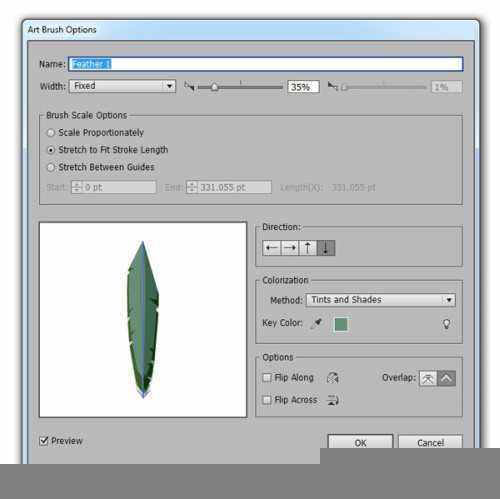Click the Start guide stepper arrows

[77, 187]
